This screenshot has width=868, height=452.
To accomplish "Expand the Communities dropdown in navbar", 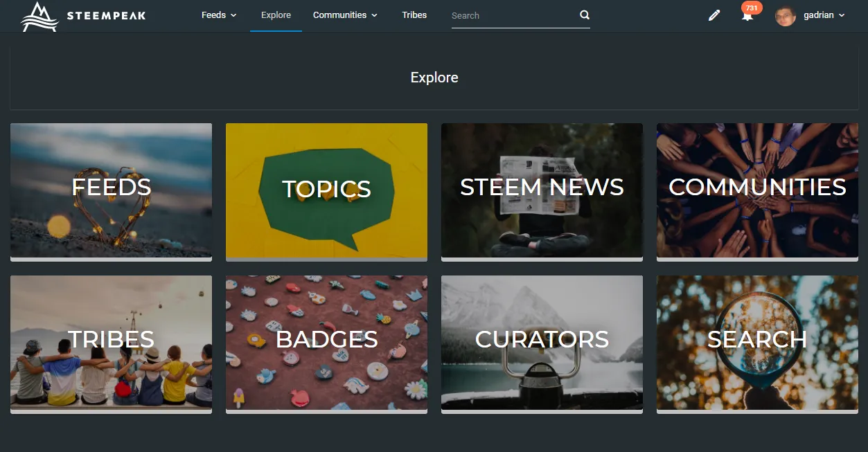I will pos(345,15).
